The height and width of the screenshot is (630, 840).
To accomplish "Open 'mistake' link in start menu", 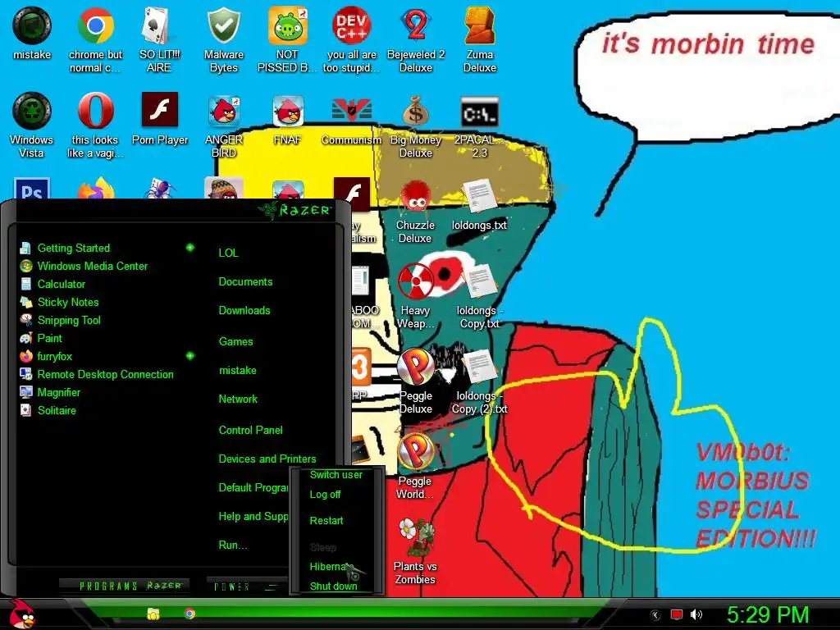I will pos(237,370).
